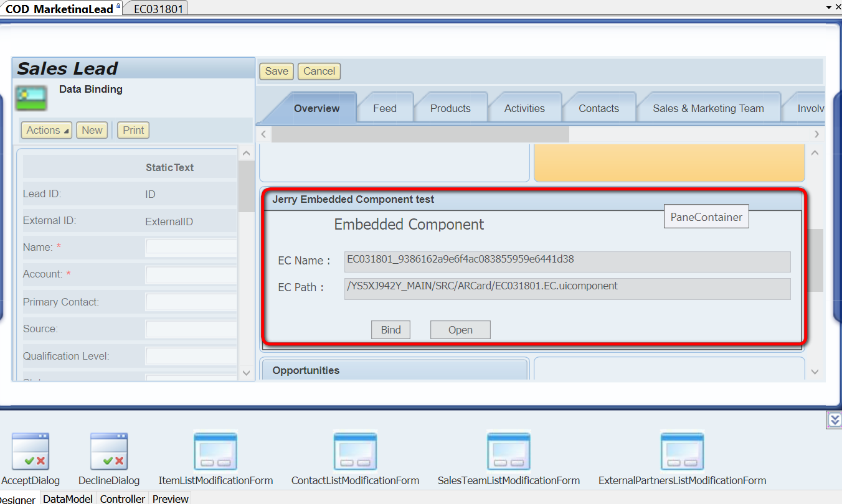Click the form pane vertical scrollbar thumb
The width and height of the screenshot is (842, 504).
tap(246, 187)
